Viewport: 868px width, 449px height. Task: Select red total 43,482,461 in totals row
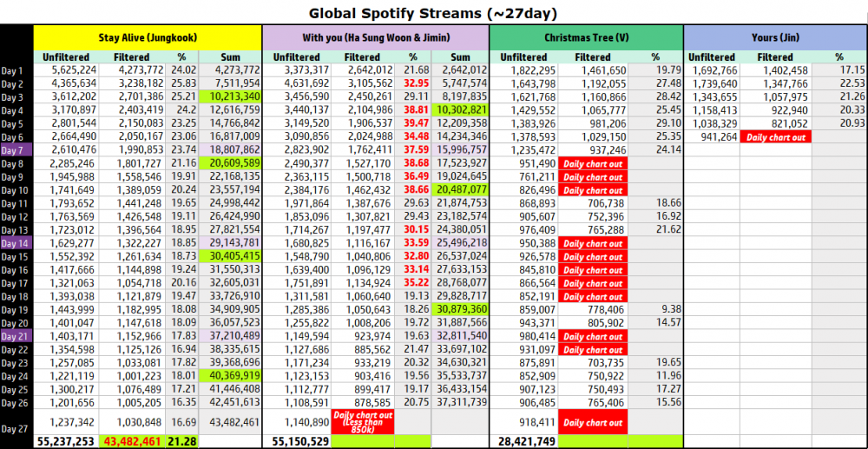131,442
